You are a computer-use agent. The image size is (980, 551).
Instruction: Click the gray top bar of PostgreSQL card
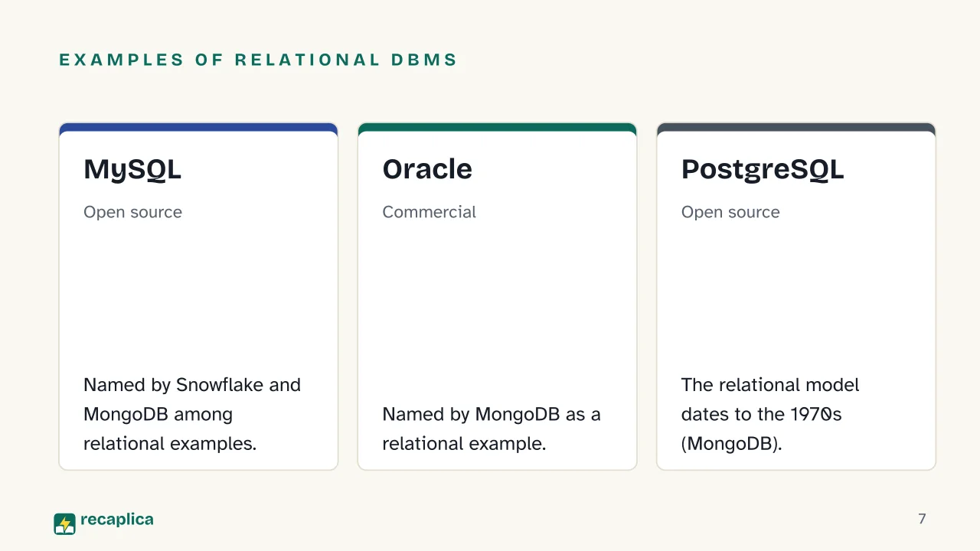pyautogui.click(x=796, y=127)
